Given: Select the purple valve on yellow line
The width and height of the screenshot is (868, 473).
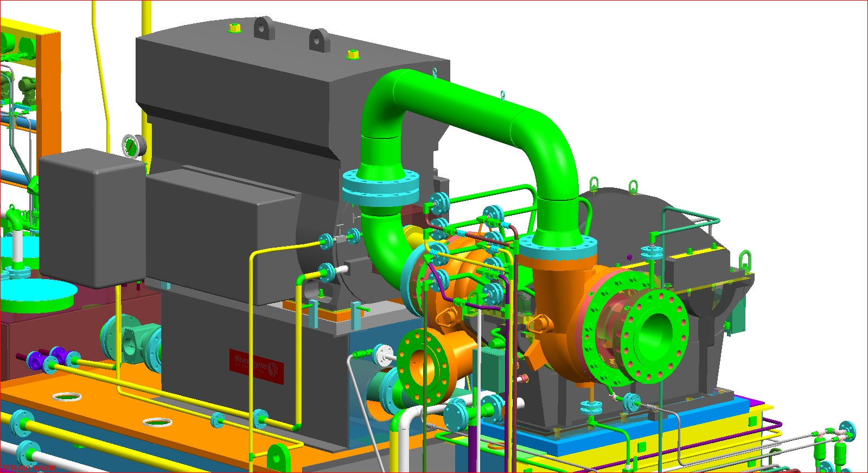Looking at the screenshot, I should [x=36, y=359].
